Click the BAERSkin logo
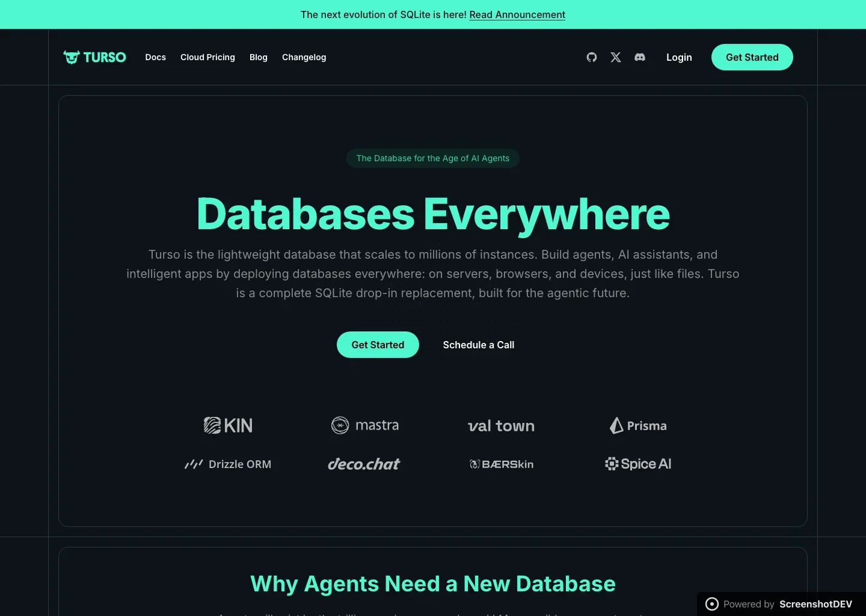 [502, 464]
